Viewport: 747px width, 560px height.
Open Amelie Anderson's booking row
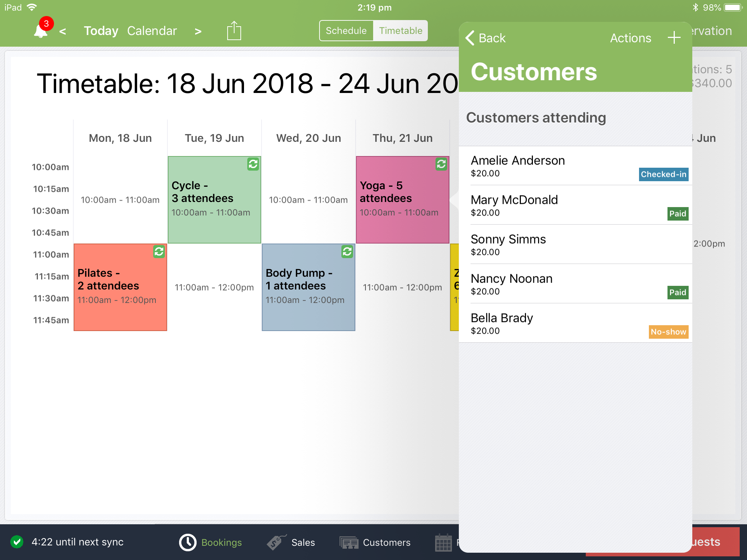tap(576, 166)
